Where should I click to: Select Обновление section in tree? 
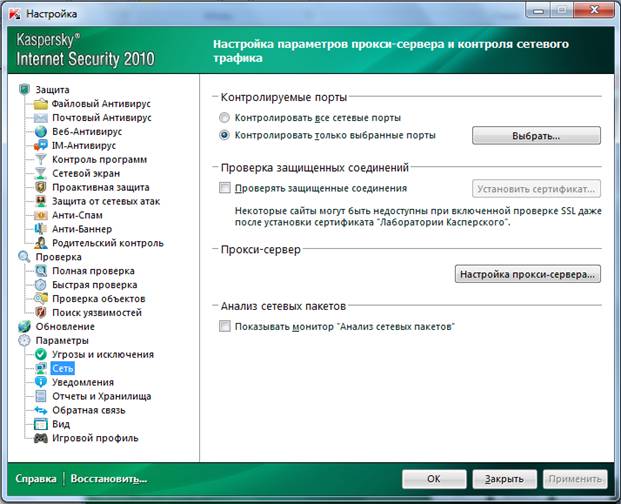pyautogui.click(x=65, y=327)
